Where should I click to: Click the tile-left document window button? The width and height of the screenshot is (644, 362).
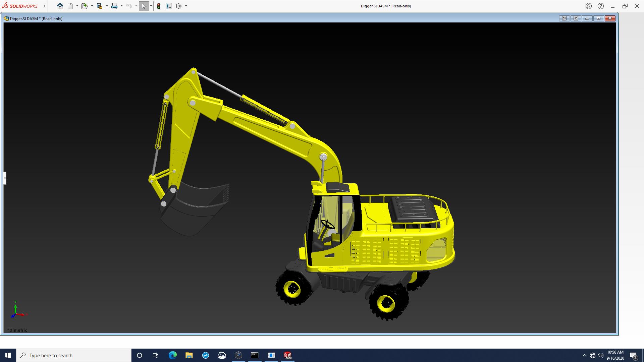coord(564,18)
